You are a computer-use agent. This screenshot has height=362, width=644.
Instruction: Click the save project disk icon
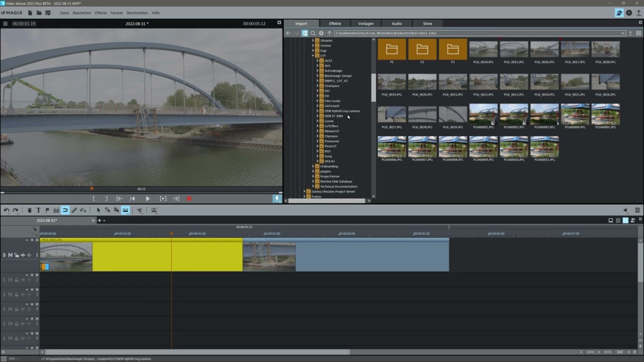tap(48, 13)
